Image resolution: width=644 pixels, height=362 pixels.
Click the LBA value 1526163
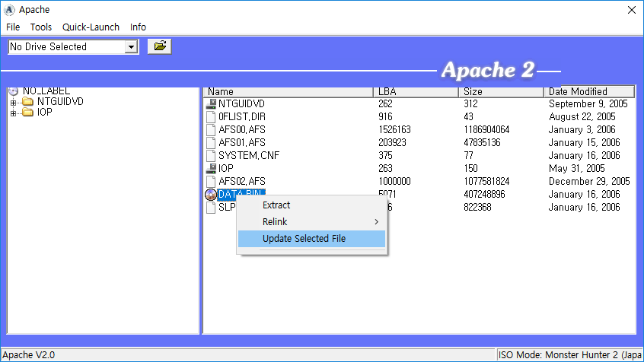[x=394, y=130]
